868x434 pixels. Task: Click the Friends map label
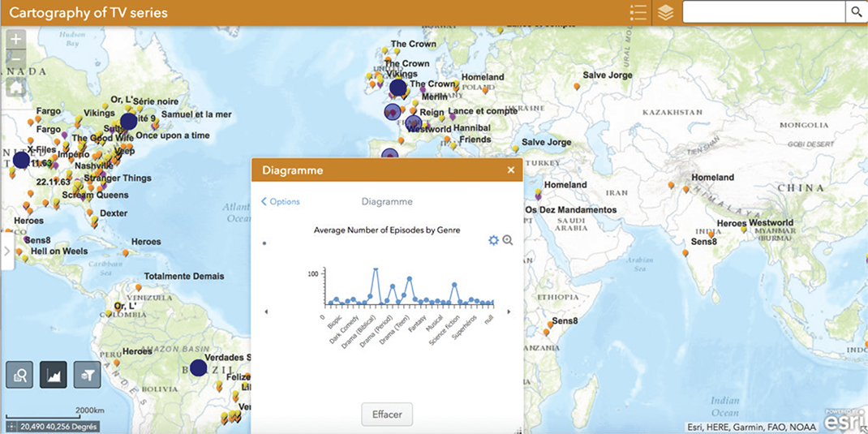[x=475, y=140]
